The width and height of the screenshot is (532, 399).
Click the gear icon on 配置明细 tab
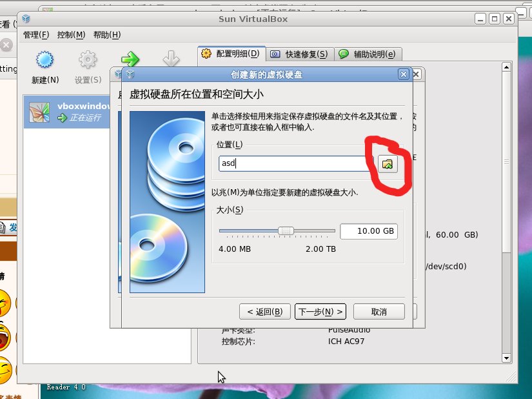point(206,54)
